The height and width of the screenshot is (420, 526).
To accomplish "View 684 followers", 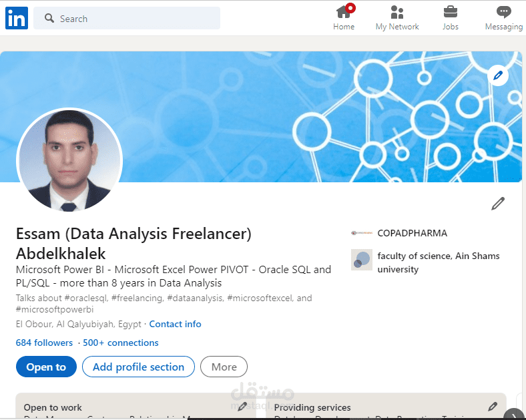I will (44, 343).
